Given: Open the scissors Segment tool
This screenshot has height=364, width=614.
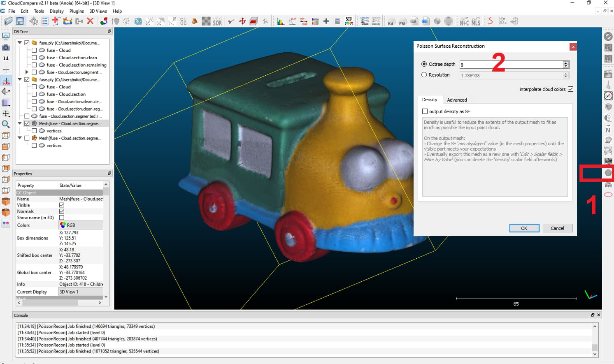Looking at the screenshot, I should pos(231,21).
